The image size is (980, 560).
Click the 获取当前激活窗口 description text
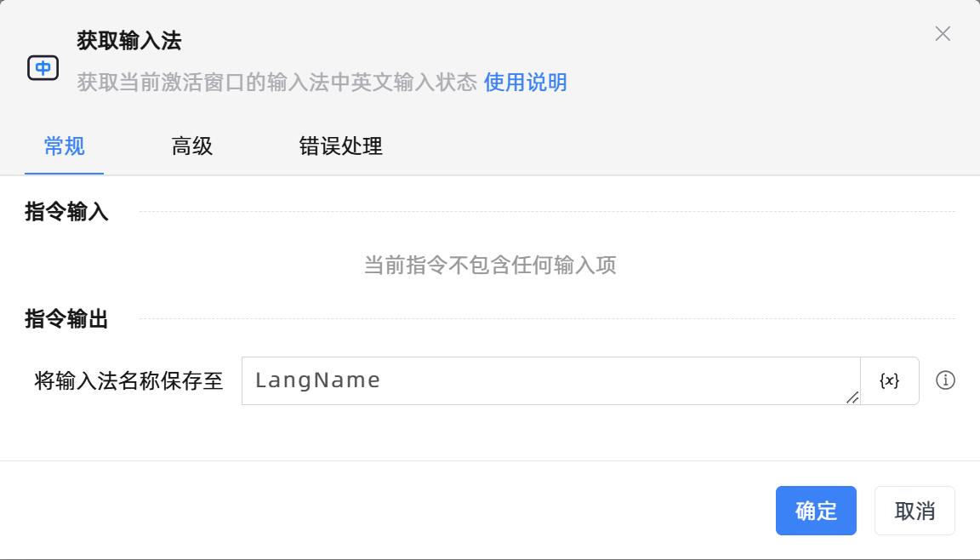tap(276, 83)
